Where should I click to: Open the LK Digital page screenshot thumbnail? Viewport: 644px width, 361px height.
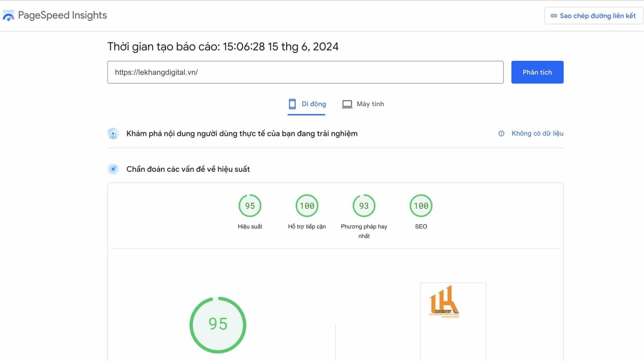click(453, 322)
